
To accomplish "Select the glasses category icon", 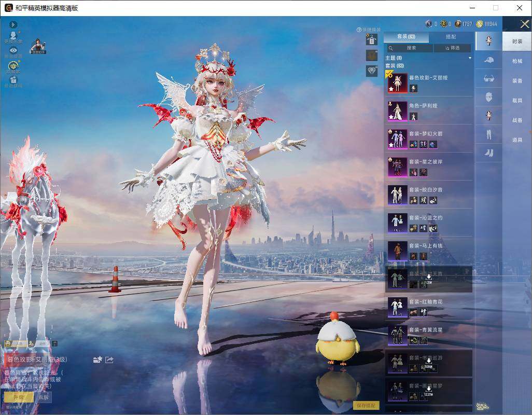I will pos(488,79).
